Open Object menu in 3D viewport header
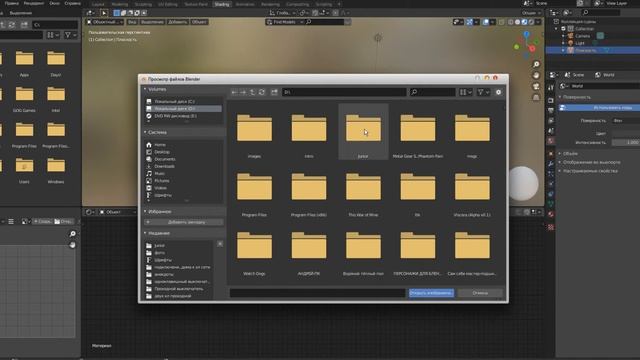Image resolution: width=640 pixels, height=360 pixels. [199, 22]
